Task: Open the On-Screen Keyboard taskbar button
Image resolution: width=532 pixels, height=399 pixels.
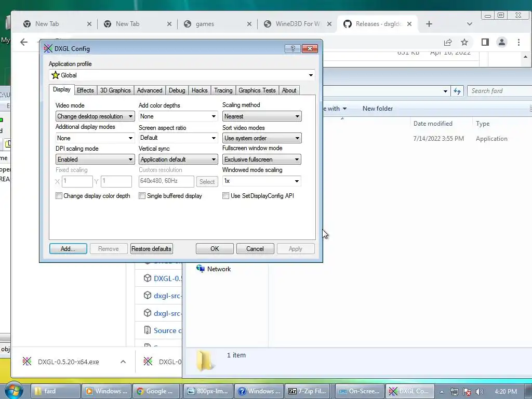Action: coord(360,391)
